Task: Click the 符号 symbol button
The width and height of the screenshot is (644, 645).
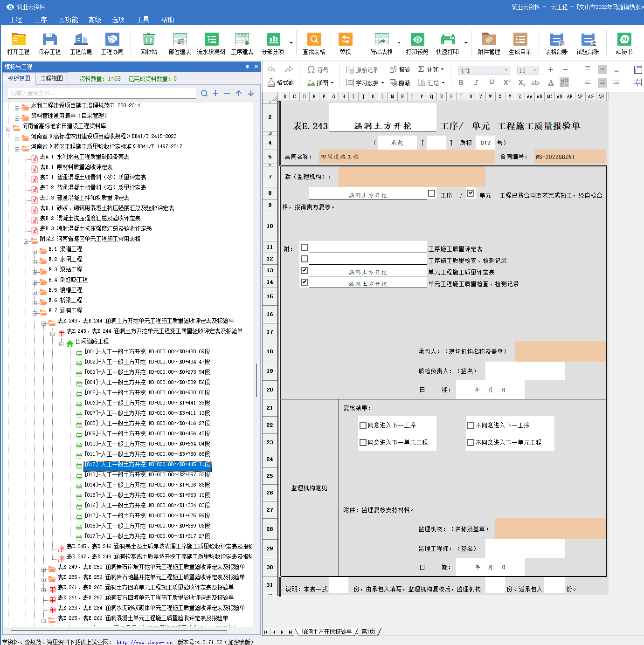Action: click(x=318, y=69)
